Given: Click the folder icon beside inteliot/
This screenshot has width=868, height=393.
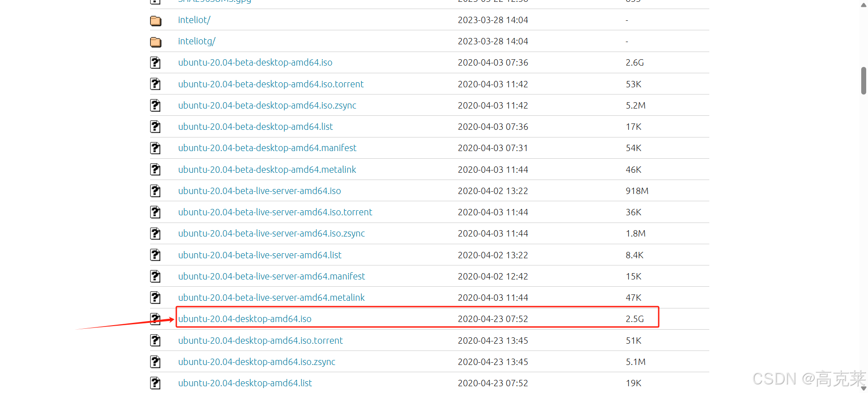Looking at the screenshot, I should tap(156, 20).
